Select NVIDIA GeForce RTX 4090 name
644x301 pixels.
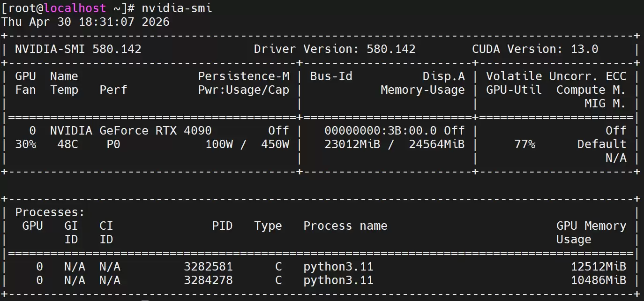pos(131,131)
